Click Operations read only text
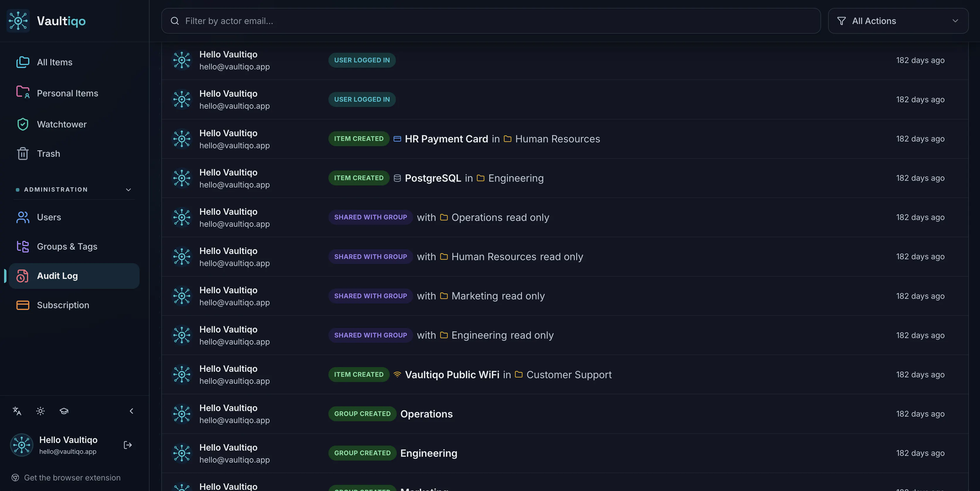The height and width of the screenshot is (491, 980). (500, 217)
